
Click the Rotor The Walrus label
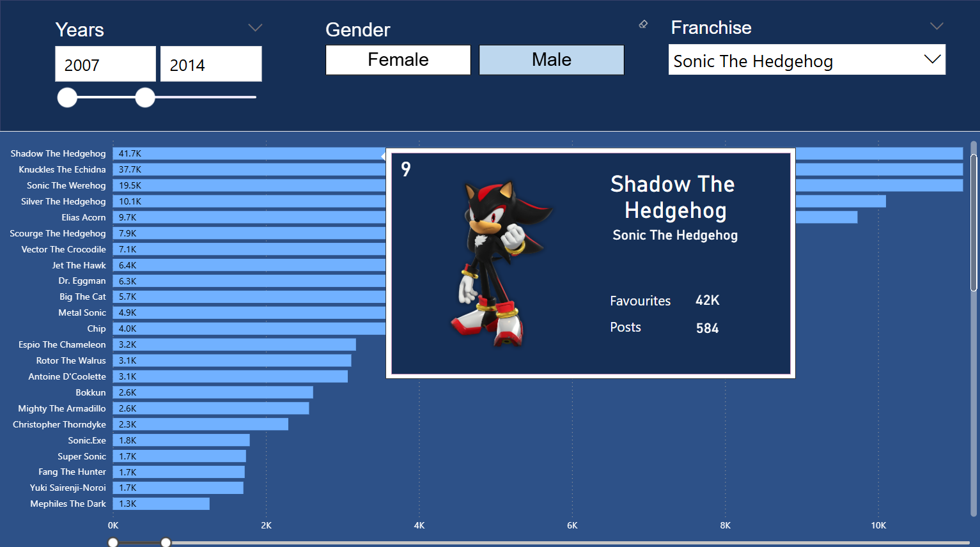tap(71, 360)
